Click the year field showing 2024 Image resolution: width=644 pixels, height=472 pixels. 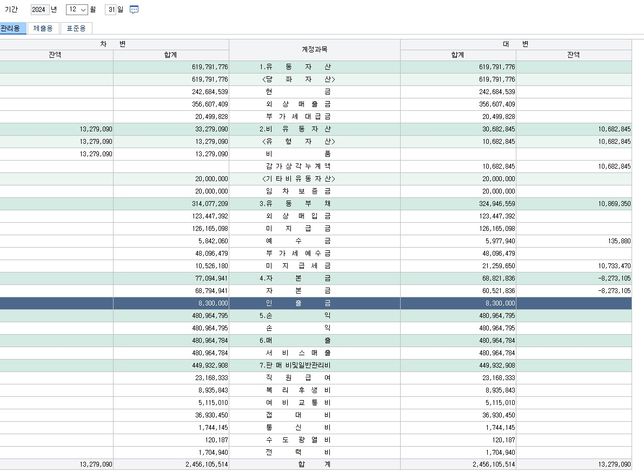(x=39, y=9)
